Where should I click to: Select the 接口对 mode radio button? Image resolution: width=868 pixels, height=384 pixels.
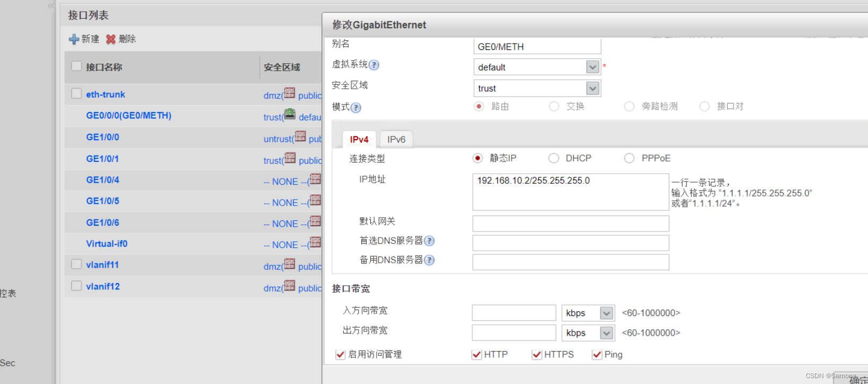click(x=704, y=106)
